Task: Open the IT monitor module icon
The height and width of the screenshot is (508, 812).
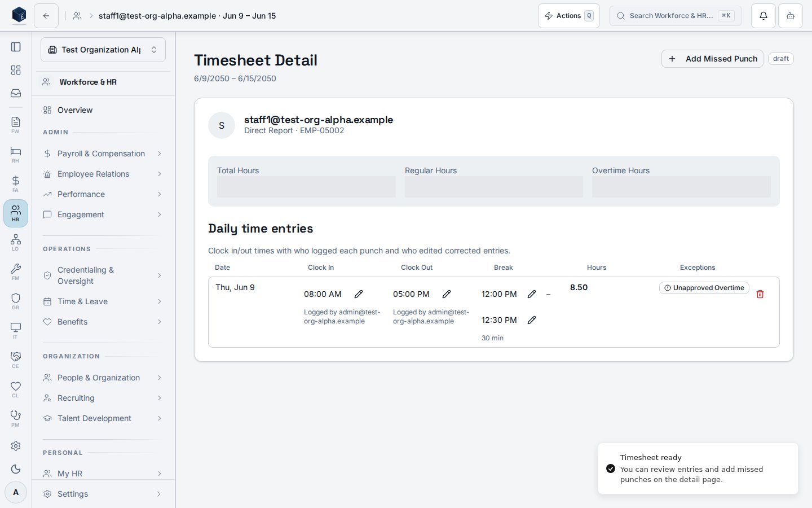Action: (x=16, y=331)
